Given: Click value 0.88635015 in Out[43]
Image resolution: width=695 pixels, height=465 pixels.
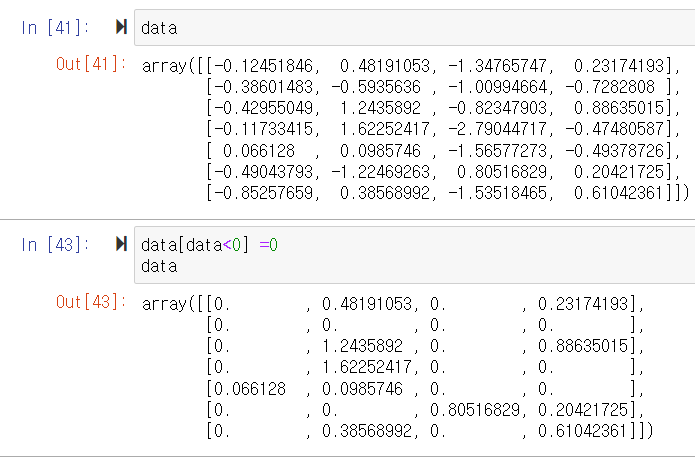Looking at the screenshot, I should point(583,345).
